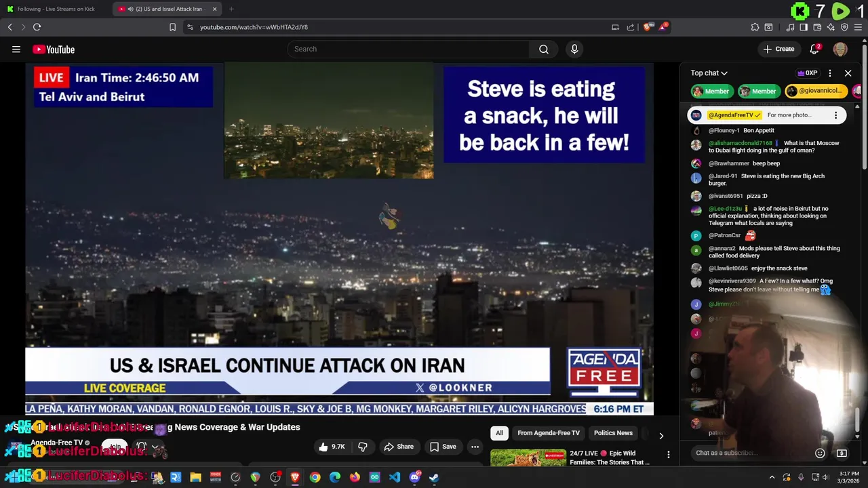Open the Brave VPN shield icon
This screenshot has height=488, width=868.
click(844, 27)
